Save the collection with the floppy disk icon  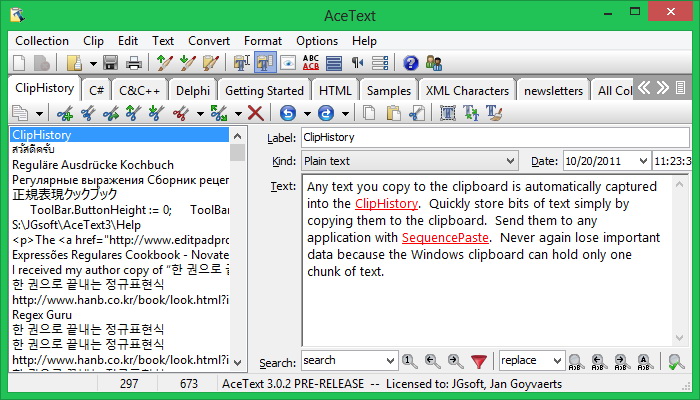click(x=110, y=62)
